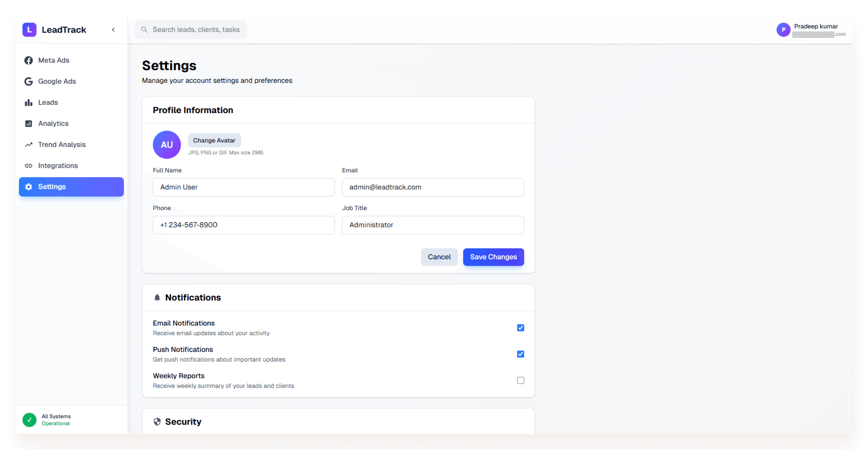
Task: Click the LeadTrack brand name text
Action: pyautogui.click(x=64, y=30)
